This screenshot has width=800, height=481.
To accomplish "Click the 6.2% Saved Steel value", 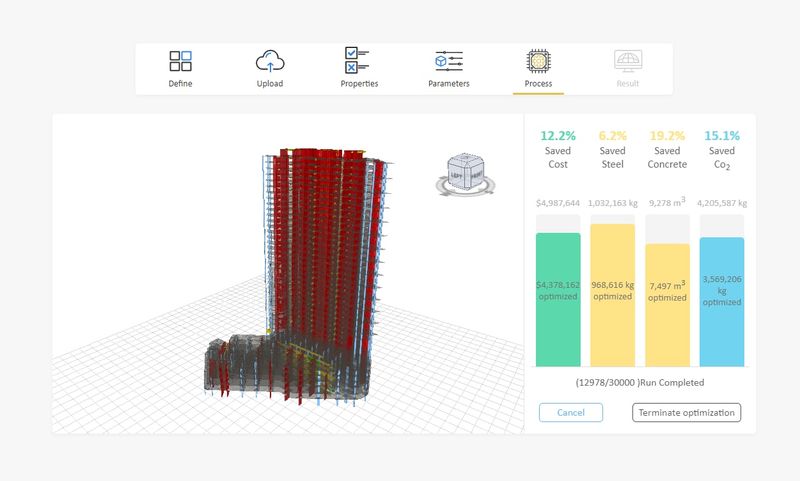I will (612, 136).
